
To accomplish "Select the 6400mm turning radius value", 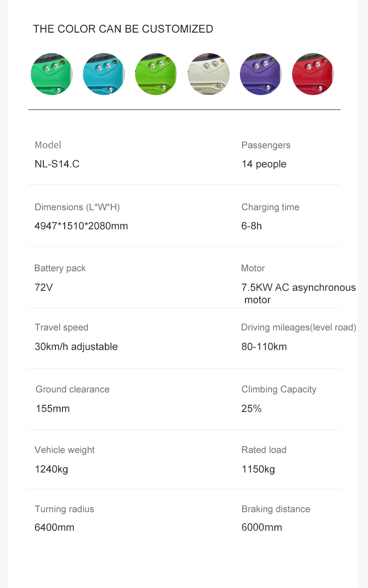I will (x=55, y=527).
